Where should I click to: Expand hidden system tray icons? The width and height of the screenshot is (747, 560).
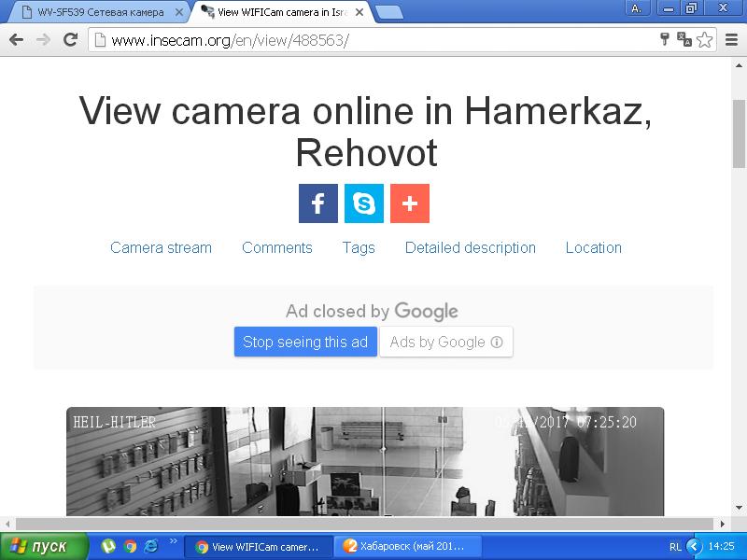pos(693,546)
